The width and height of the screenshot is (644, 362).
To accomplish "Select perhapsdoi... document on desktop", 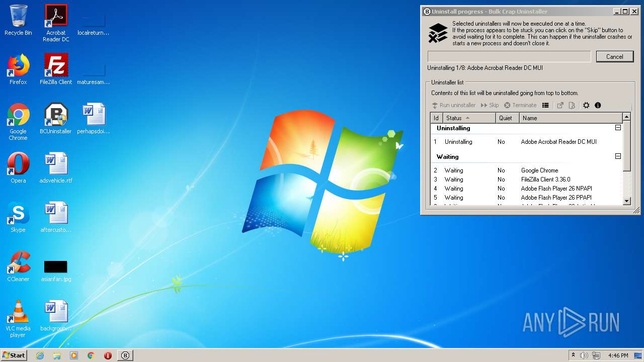I will pos(94,119).
